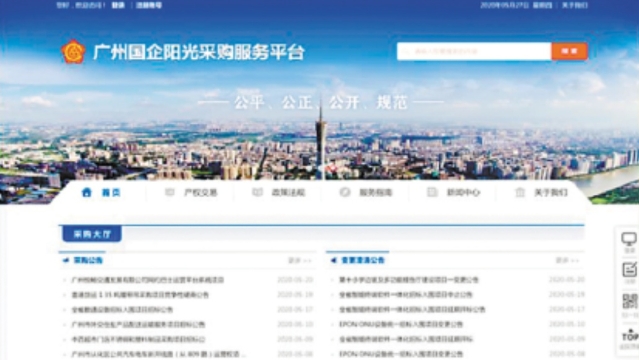This screenshot has height=360, width=639.
Task: Click the building icon beside 关于我们 tab
Action: (x=520, y=192)
